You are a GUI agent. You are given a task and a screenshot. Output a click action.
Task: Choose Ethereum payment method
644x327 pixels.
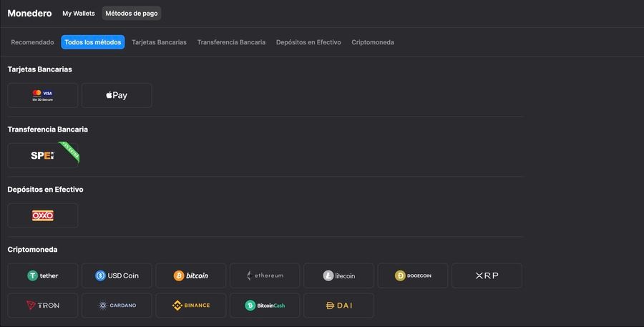(x=265, y=275)
